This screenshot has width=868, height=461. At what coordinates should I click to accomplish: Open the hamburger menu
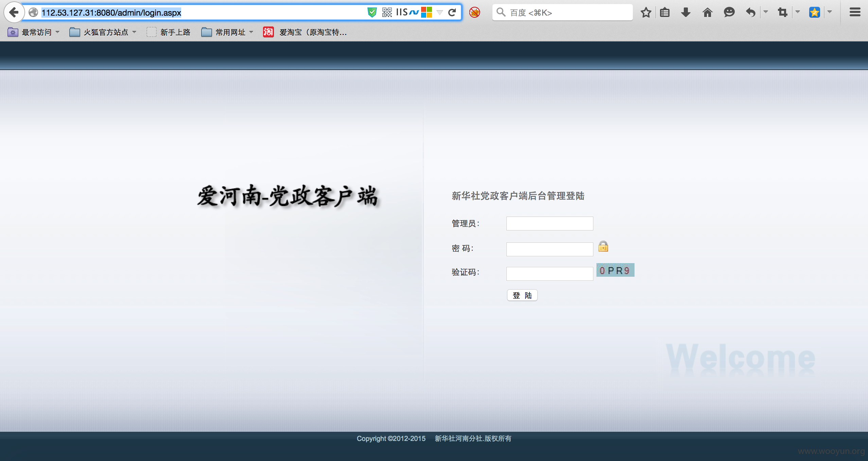pos(855,13)
